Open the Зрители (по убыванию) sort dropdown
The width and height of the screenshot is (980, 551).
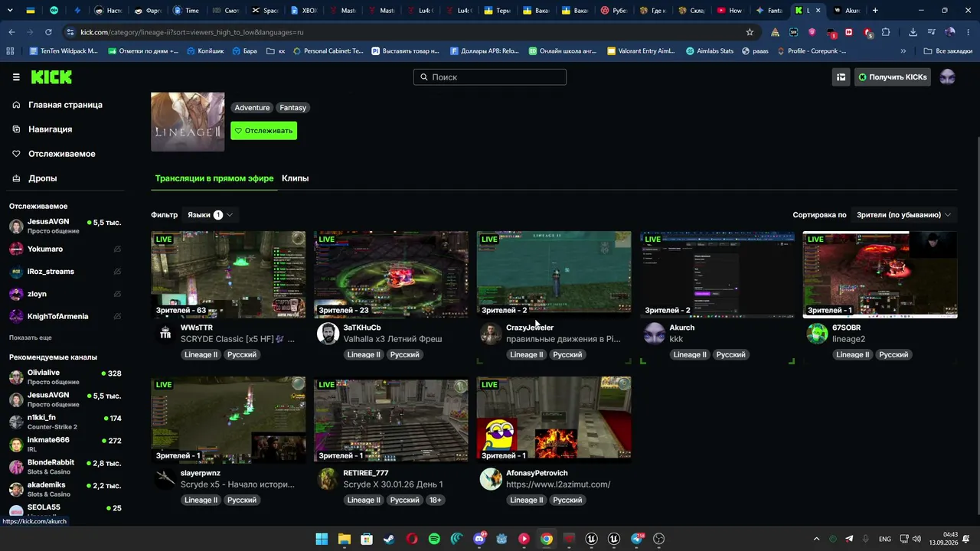point(903,215)
